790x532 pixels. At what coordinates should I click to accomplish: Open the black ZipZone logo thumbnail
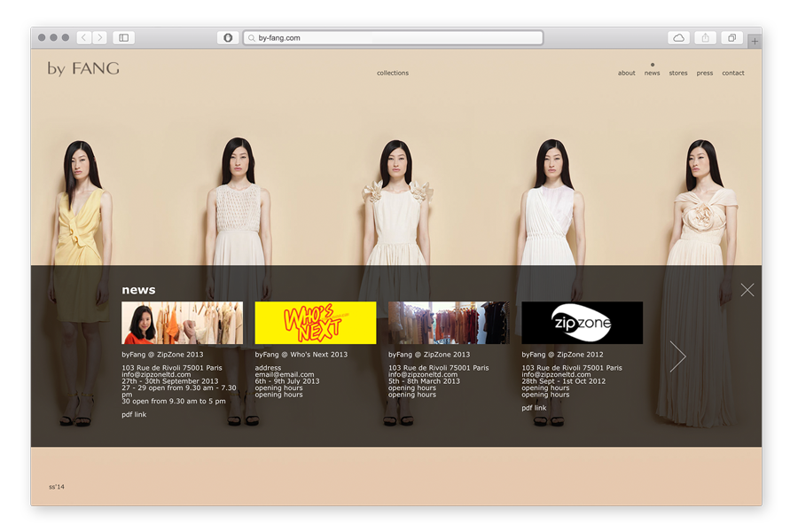click(x=582, y=323)
